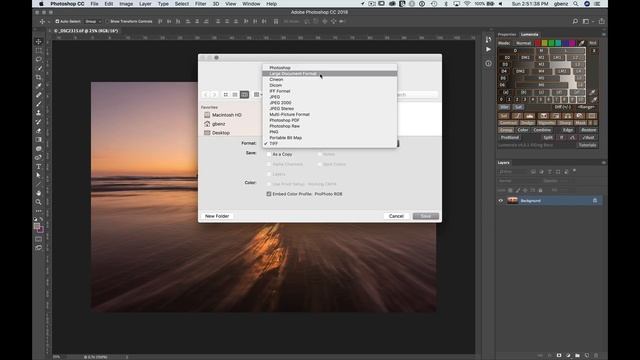The height and width of the screenshot is (360, 640).
Task: Click the Lumenzia Dodge button
Action: click(527, 122)
